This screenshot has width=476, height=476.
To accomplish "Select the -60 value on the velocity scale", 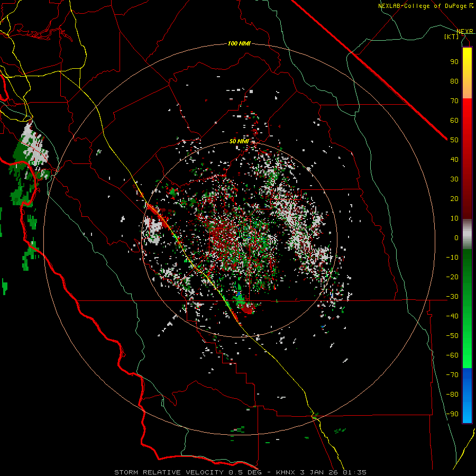I will 452,355.
